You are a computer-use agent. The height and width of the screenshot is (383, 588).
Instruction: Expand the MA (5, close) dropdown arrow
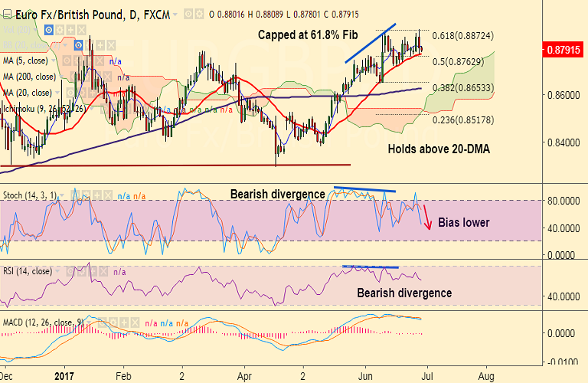(54, 61)
